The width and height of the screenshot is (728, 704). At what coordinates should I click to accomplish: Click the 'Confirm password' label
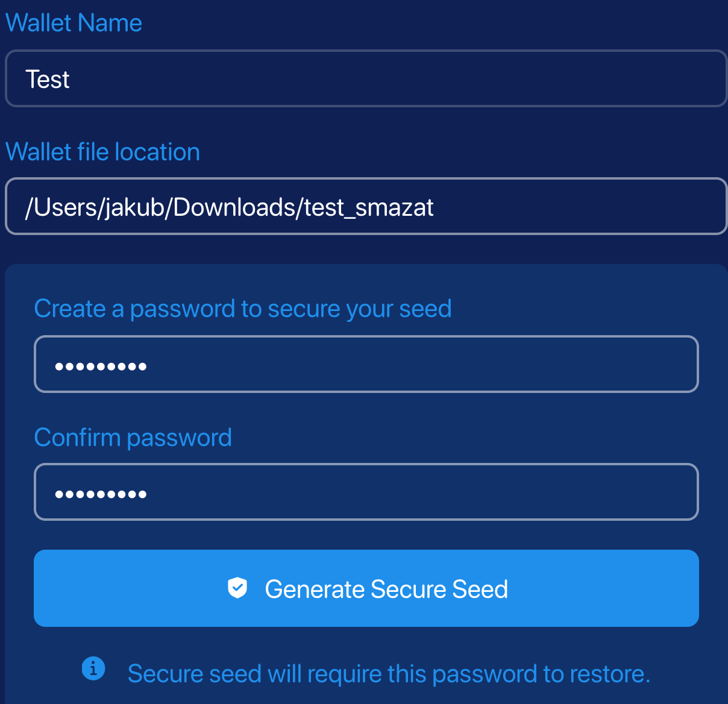[x=133, y=438]
